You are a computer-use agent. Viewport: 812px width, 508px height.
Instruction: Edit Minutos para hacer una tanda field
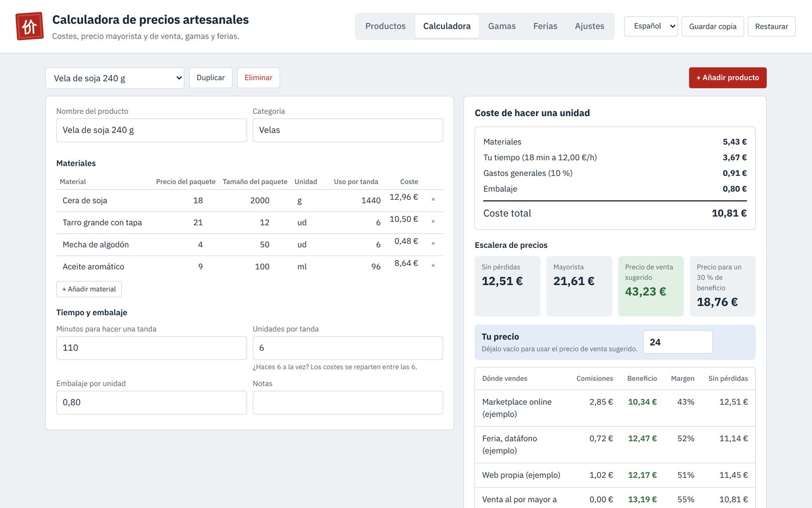click(x=151, y=348)
